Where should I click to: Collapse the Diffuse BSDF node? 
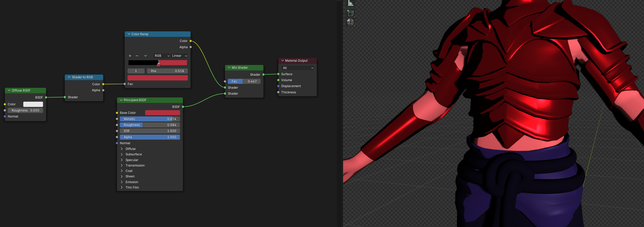pos(9,90)
